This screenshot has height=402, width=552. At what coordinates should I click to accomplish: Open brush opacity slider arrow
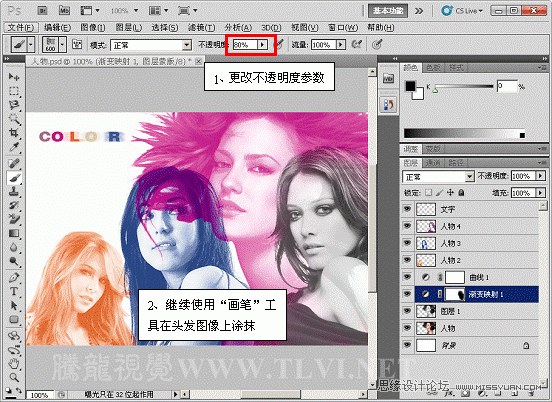[262, 45]
